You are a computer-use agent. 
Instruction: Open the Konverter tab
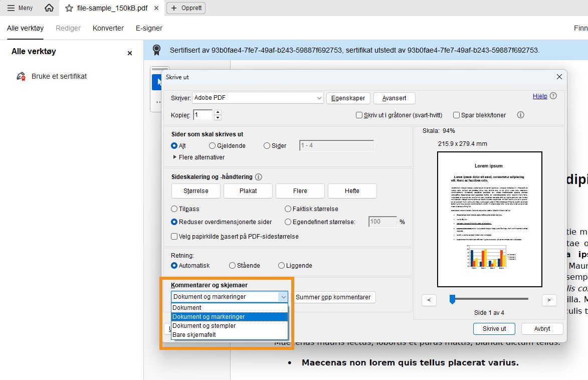click(x=108, y=28)
